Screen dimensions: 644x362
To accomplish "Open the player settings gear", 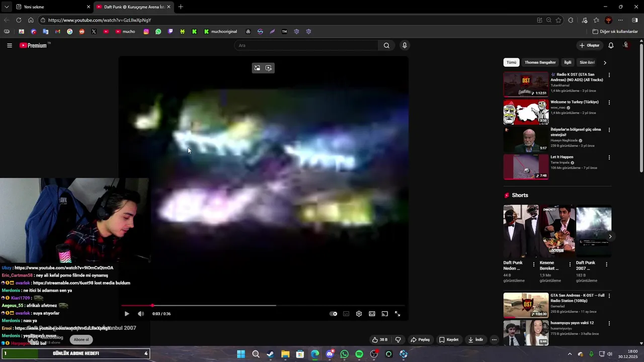I will click(359, 314).
